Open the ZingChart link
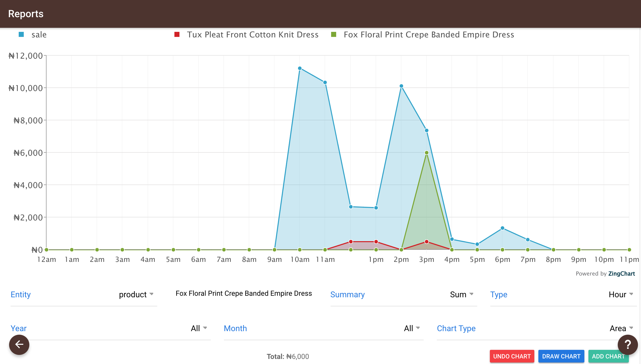 click(x=621, y=274)
